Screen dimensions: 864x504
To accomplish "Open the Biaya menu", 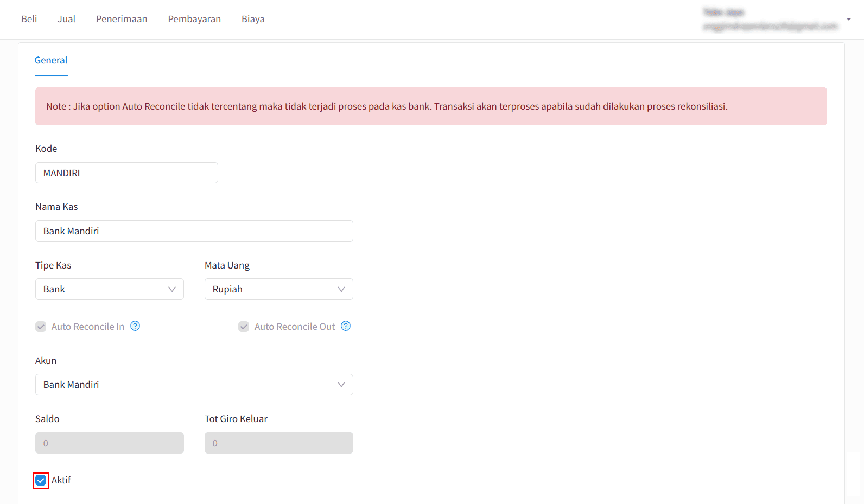I will [x=253, y=19].
